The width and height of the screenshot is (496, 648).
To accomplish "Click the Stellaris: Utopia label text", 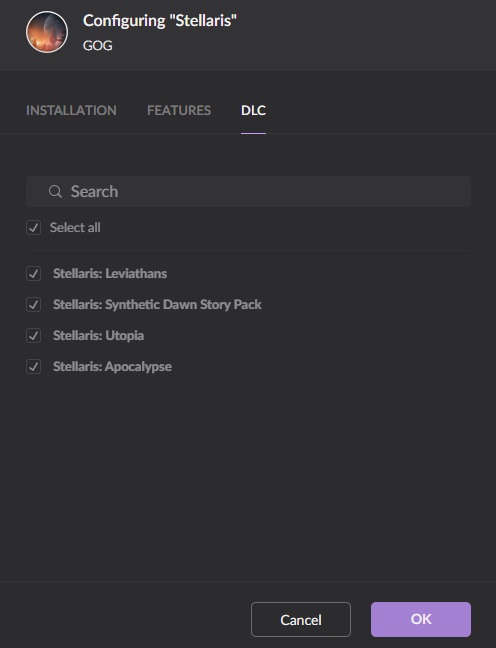I will coord(98,336).
